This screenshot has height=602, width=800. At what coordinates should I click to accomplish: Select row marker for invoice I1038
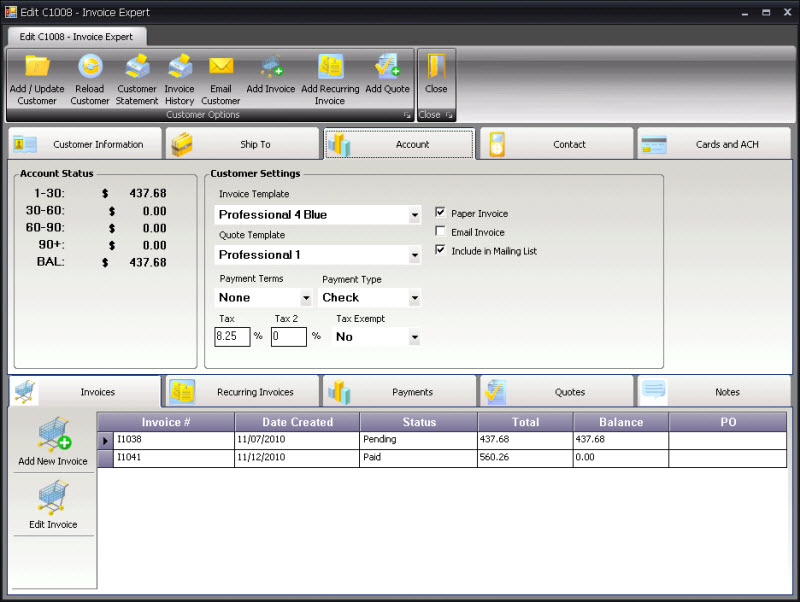105,440
